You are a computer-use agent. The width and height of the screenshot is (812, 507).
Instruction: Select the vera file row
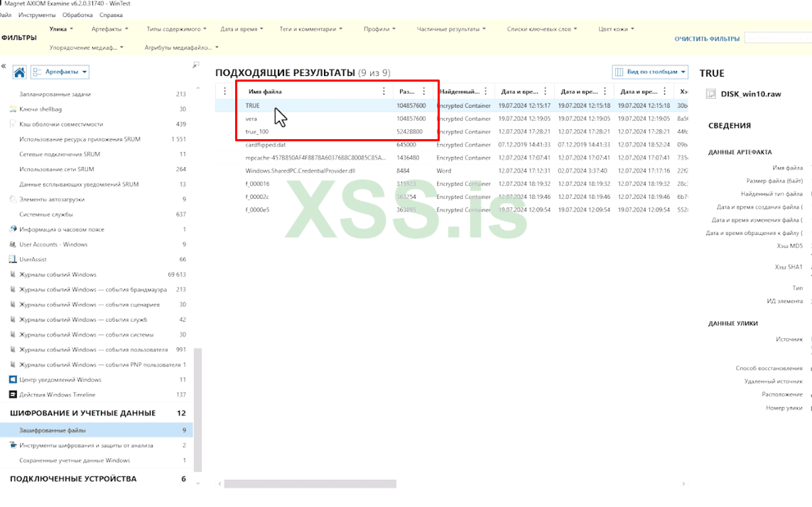point(452,119)
